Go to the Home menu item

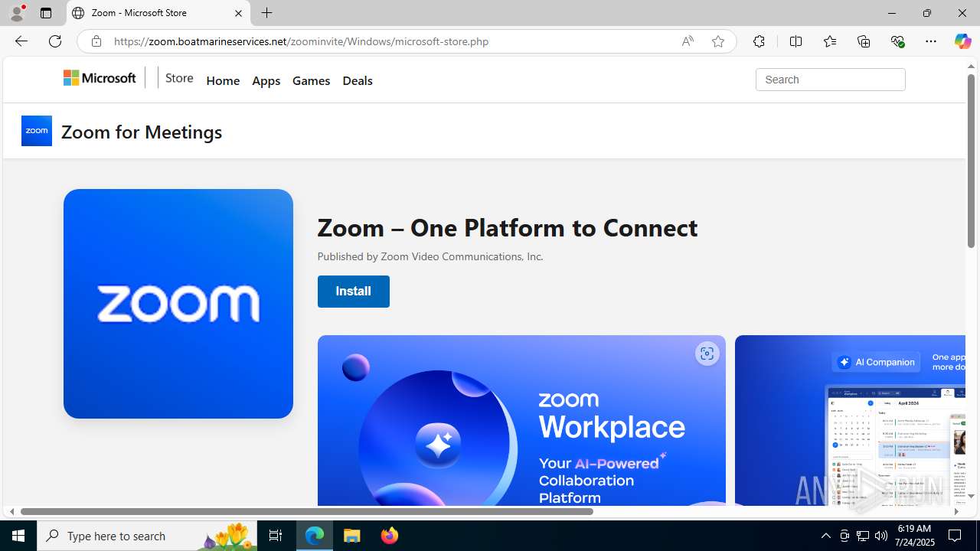[x=223, y=80]
